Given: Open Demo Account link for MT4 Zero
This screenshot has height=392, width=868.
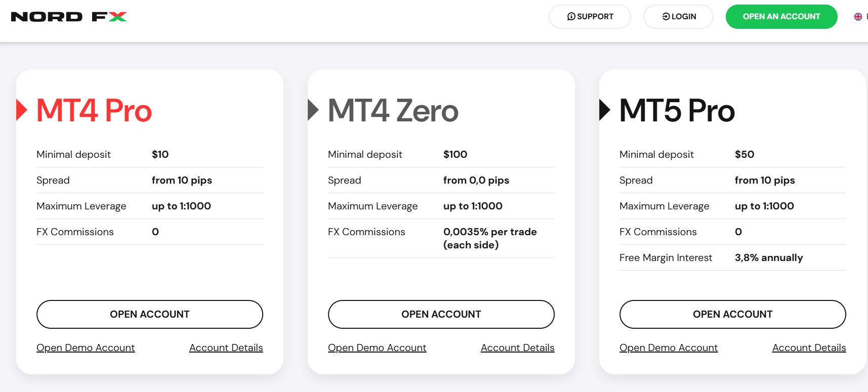Looking at the screenshot, I should coord(377,347).
